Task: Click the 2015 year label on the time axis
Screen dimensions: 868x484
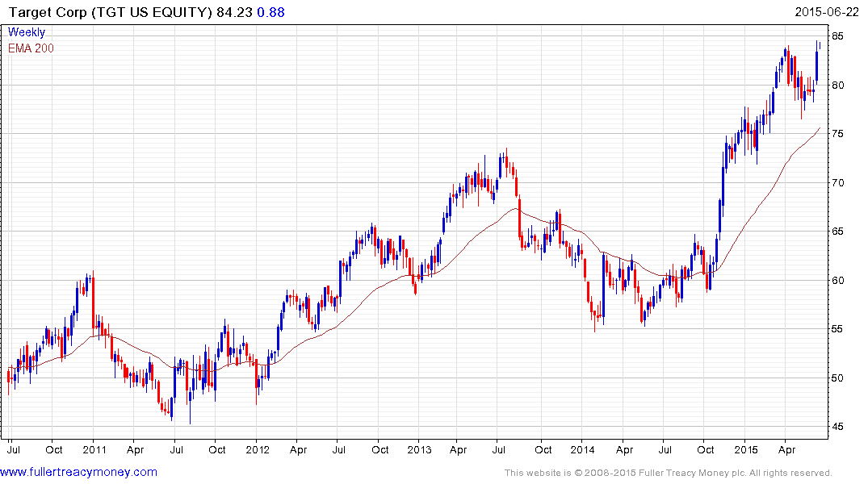Action: point(745,449)
